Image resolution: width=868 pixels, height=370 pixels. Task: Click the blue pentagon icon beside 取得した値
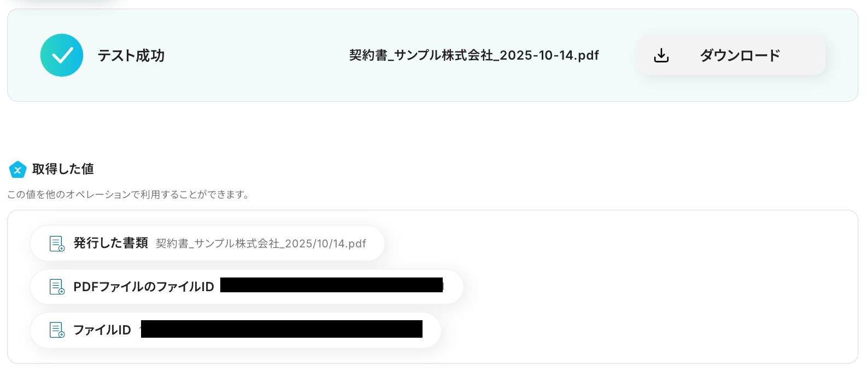(17, 170)
